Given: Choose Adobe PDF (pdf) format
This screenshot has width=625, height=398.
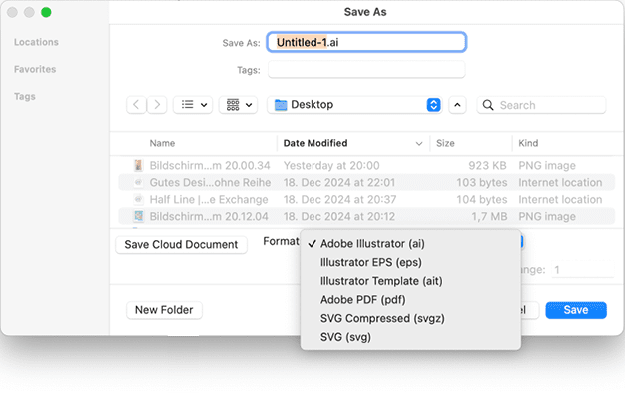Looking at the screenshot, I should click(x=411, y=300).
